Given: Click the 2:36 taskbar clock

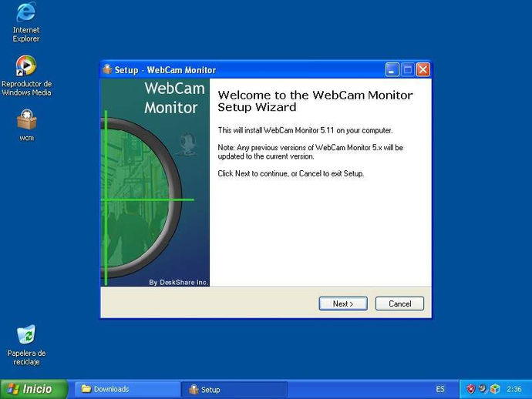Looking at the screenshot, I should [x=514, y=389].
